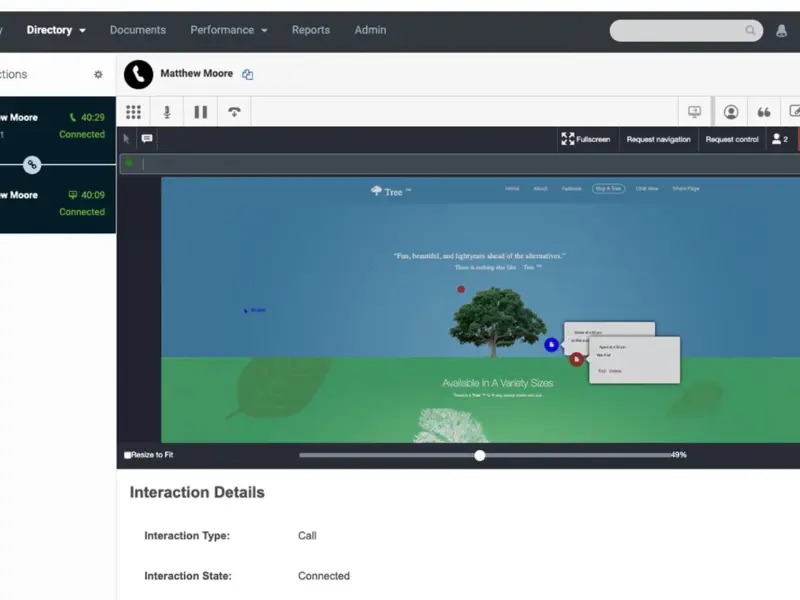Open the dialpad grid icon
Screen dimensions: 800x600
point(133,112)
